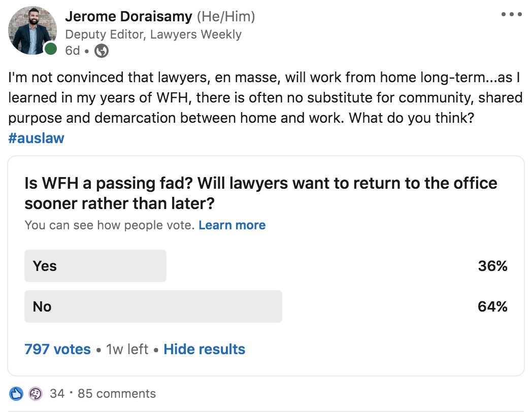The height and width of the screenshot is (412, 532).
Task: Click Jerome Doraisamy's profile photo
Action: click(32, 30)
